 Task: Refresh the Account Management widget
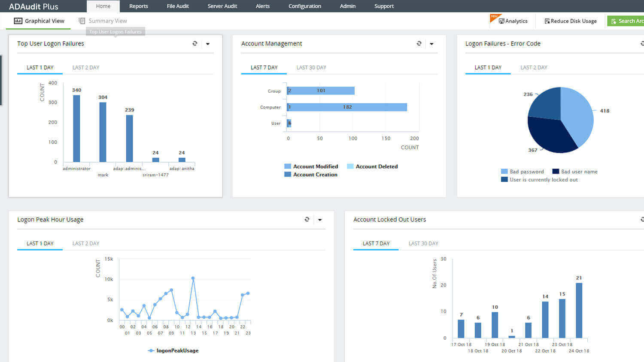click(419, 43)
